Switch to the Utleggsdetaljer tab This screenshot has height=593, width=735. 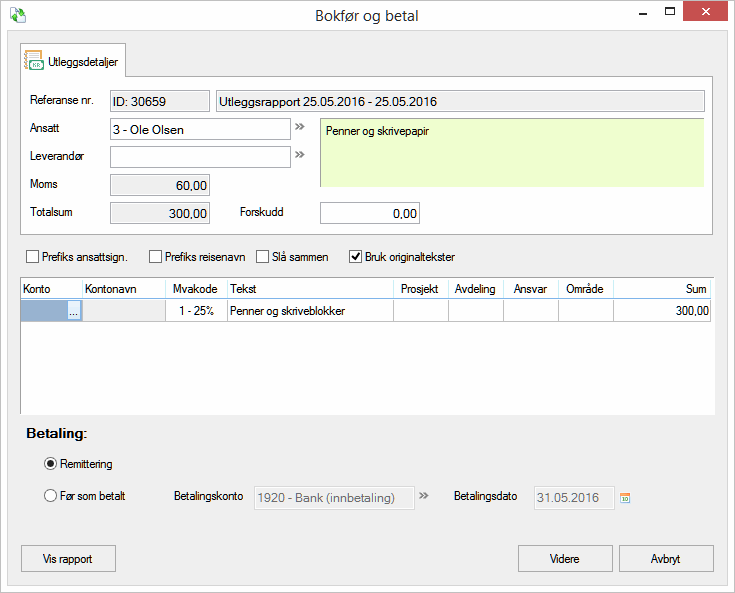73,62
